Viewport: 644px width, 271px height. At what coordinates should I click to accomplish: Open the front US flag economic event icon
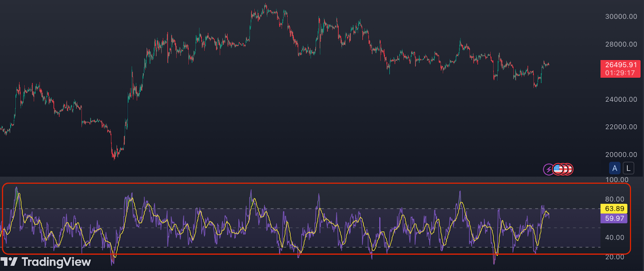(x=558, y=169)
